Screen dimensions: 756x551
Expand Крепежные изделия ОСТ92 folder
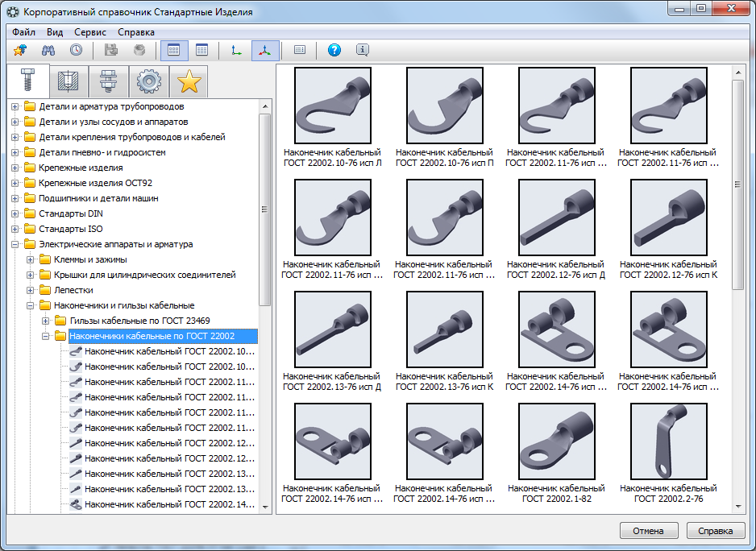pyautogui.click(x=15, y=183)
